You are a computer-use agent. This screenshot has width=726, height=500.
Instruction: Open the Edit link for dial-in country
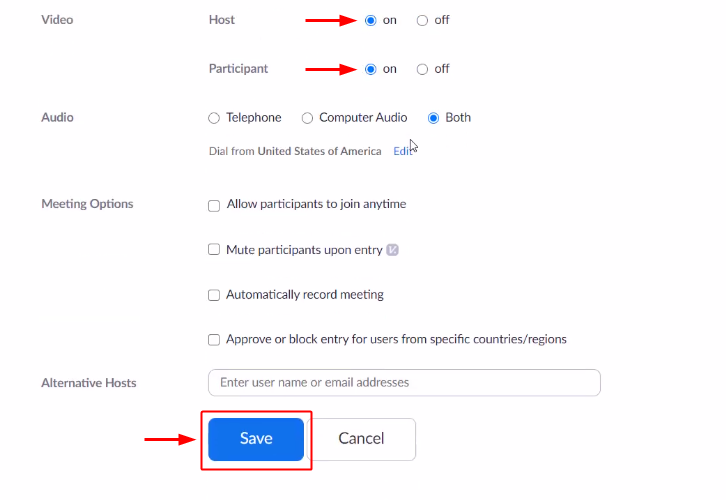point(402,151)
